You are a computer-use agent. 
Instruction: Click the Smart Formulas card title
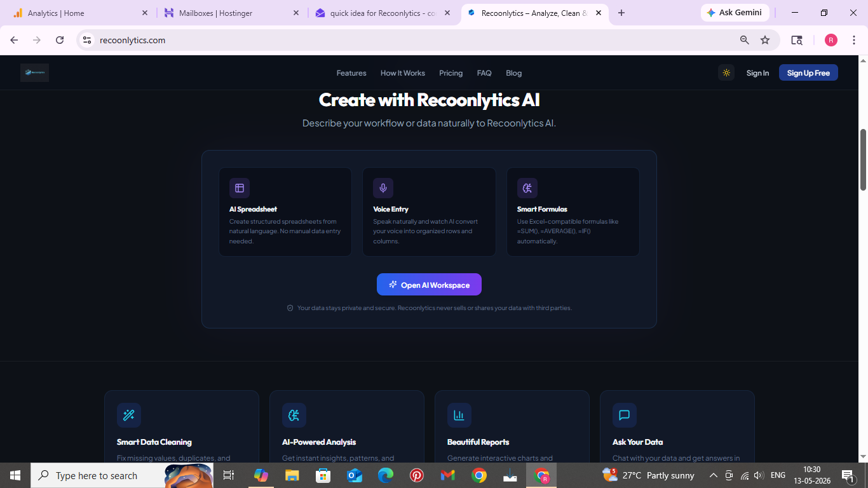pos(542,209)
